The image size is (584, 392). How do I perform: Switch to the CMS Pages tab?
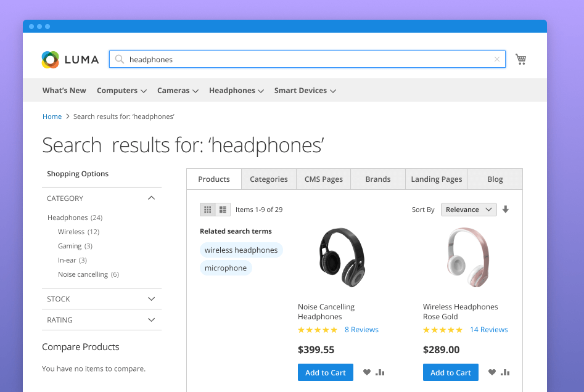(x=323, y=179)
